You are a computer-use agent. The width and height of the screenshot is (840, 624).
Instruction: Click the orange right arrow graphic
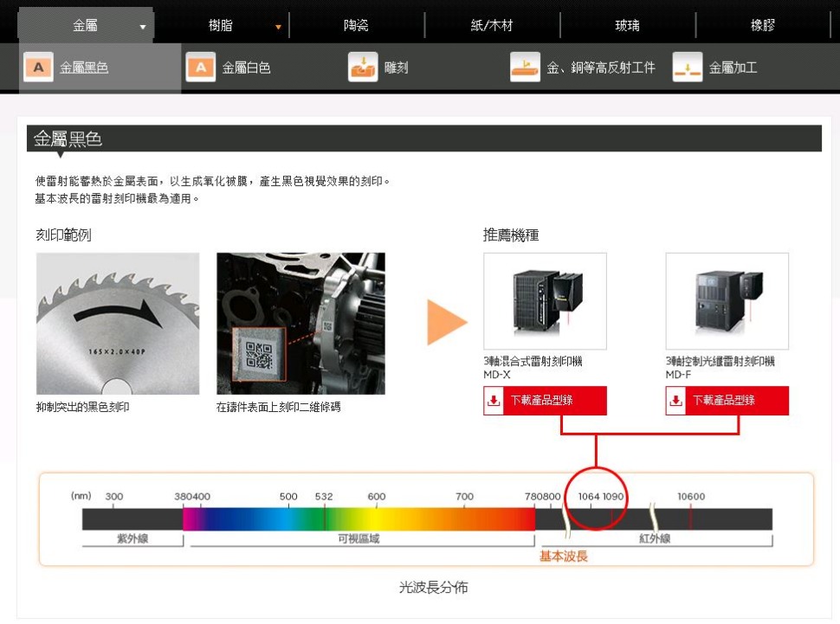(x=447, y=323)
